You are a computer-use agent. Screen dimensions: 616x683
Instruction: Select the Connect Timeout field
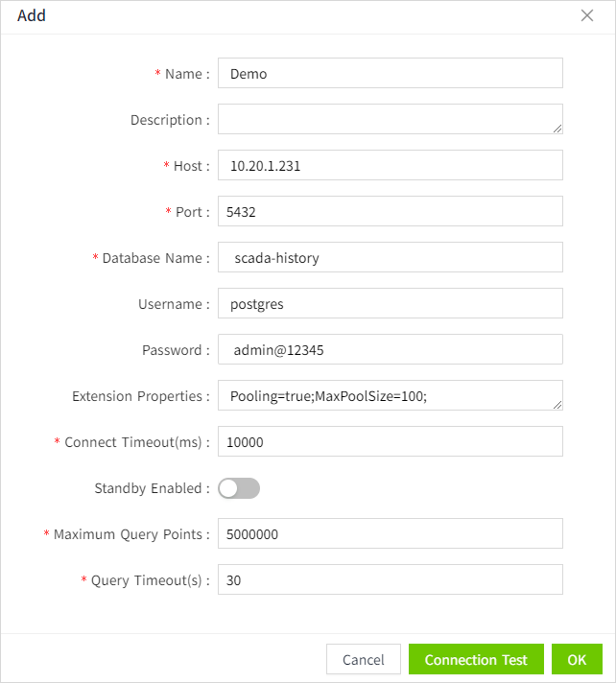(x=390, y=442)
